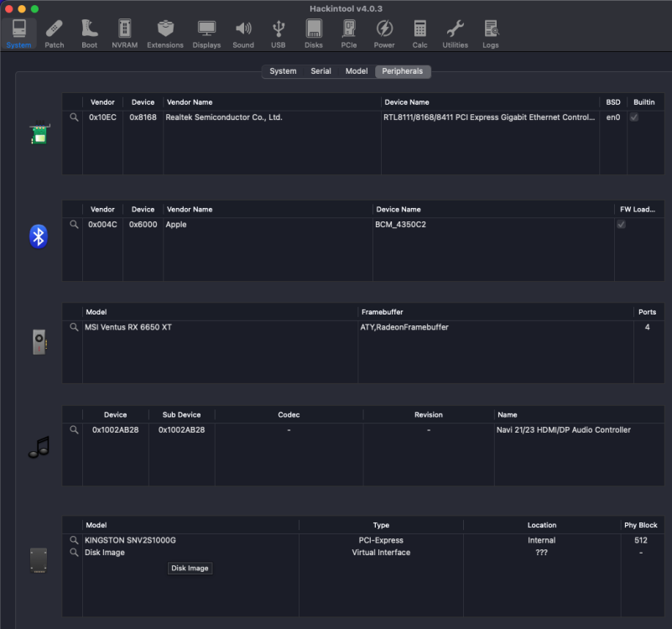Open the Logs toolbar section
Image resolution: width=672 pixels, height=629 pixels.
[491, 34]
